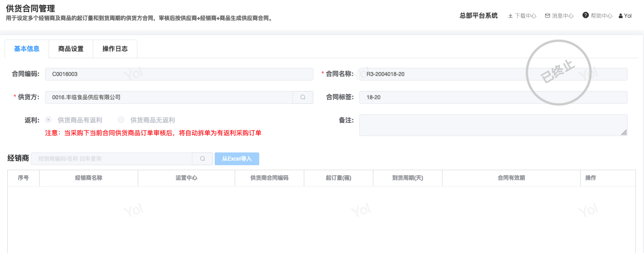Click the 总部平台系统 title text
Image resolution: width=644 pixels, height=253 pixels.
pos(478,15)
